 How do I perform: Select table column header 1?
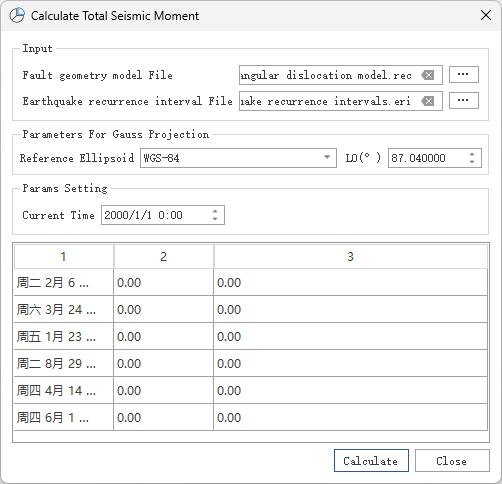point(64,257)
